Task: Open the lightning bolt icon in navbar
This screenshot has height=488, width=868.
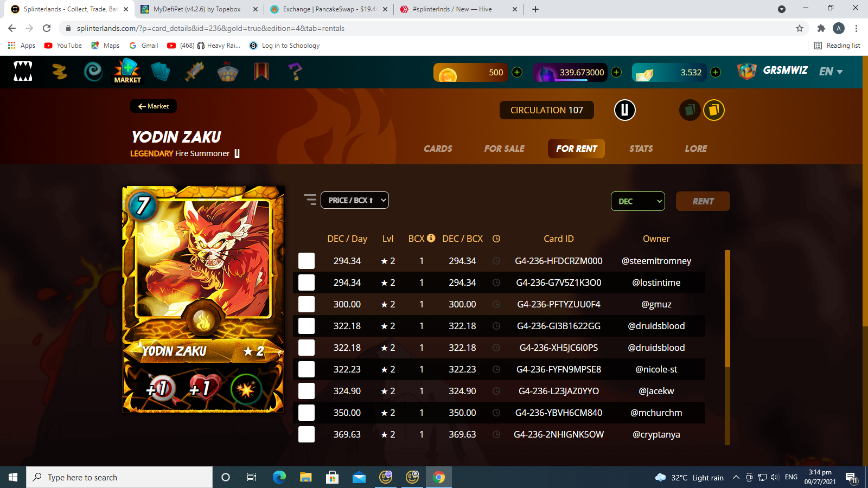Action: coord(59,72)
